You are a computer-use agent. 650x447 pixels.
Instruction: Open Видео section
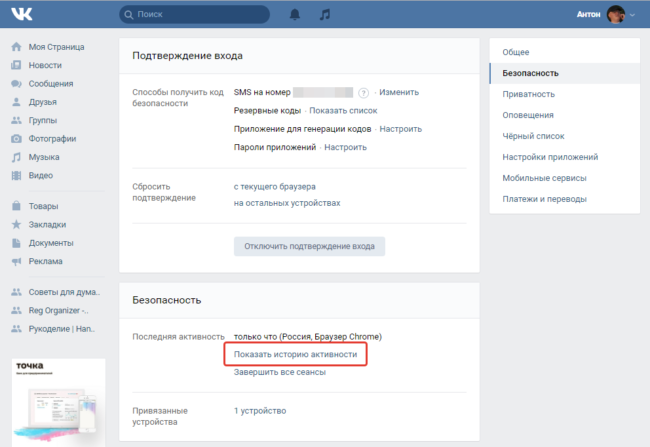(41, 175)
